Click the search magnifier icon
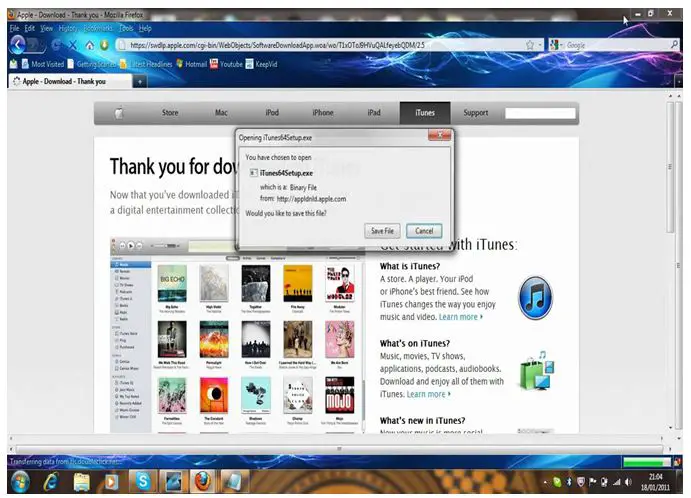This screenshot has height=498, width=691. point(674,45)
